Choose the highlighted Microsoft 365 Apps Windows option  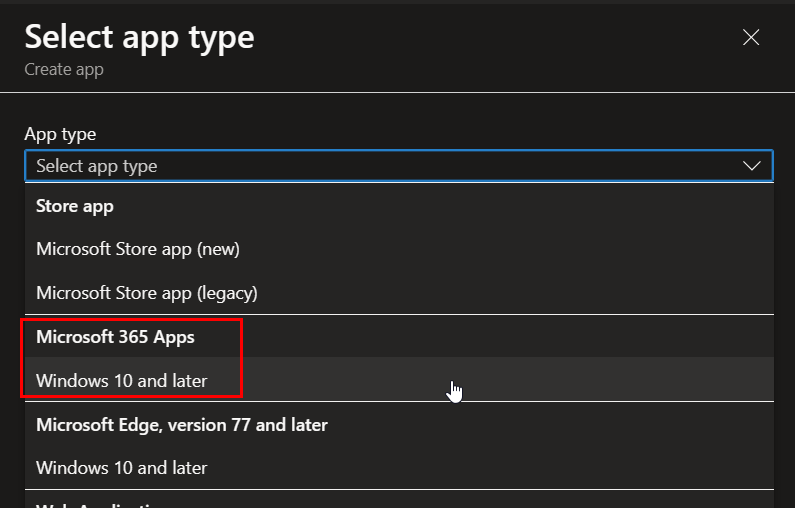point(122,381)
